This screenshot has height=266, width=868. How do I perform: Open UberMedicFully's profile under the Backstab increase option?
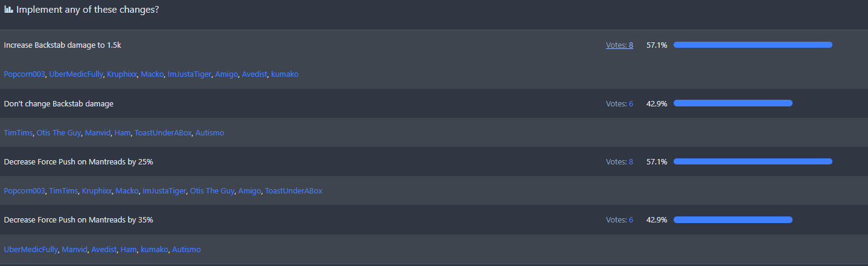click(x=76, y=74)
